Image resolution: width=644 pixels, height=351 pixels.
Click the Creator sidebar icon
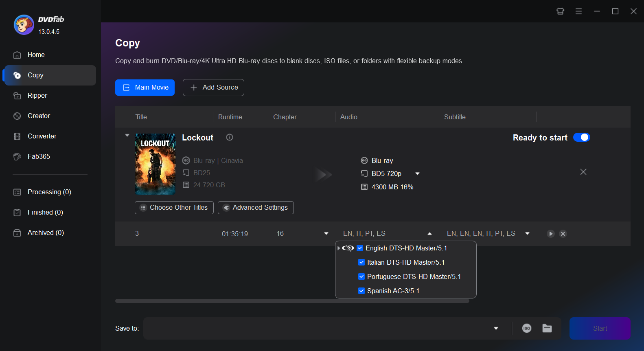pyautogui.click(x=17, y=116)
